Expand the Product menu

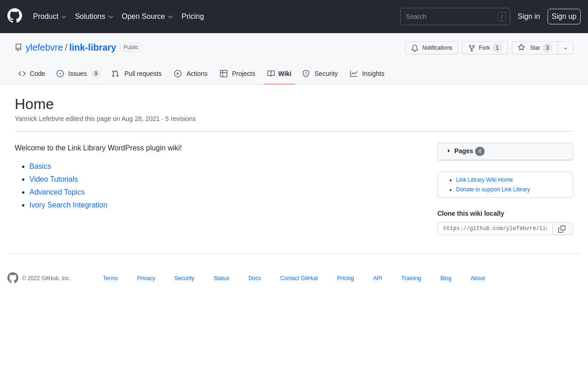(x=50, y=17)
